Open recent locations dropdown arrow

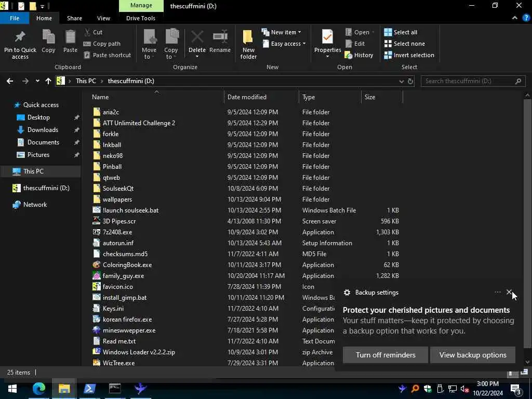pyautogui.click(x=37, y=81)
